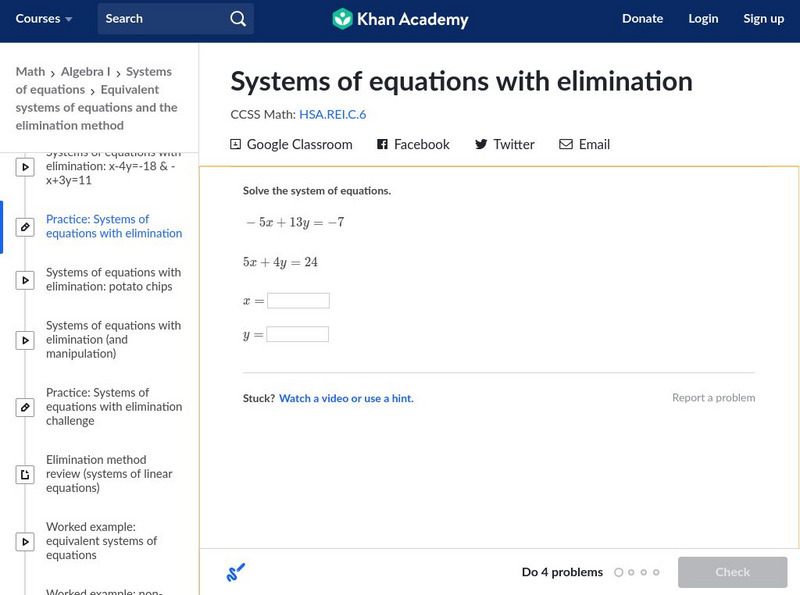This screenshot has height=595, width=800.
Task: Open the Courses dropdown menu
Action: point(44,19)
